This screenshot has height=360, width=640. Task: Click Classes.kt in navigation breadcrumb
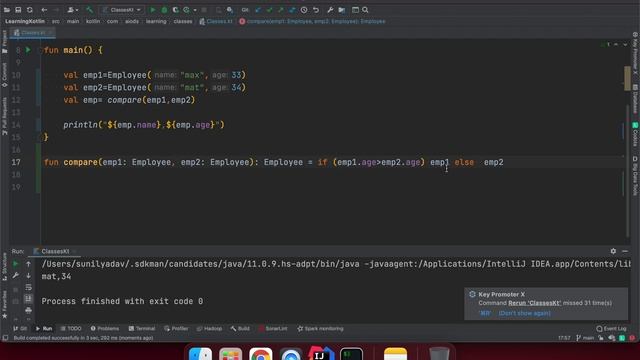(x=216, y=21)
